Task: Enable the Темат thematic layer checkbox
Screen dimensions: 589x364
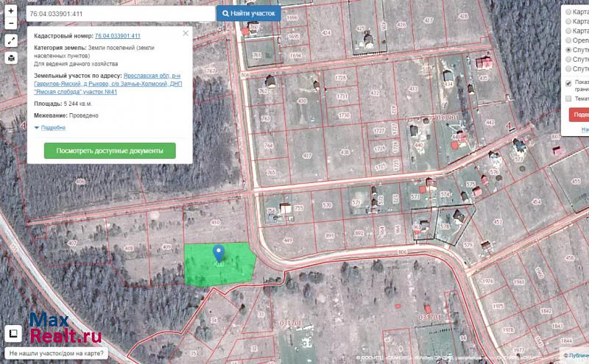Action: (568, 98)
